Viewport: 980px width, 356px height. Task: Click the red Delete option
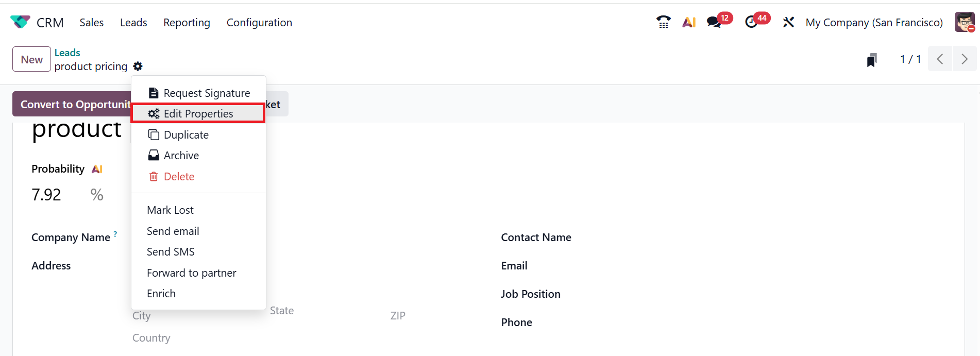(179, 177)
